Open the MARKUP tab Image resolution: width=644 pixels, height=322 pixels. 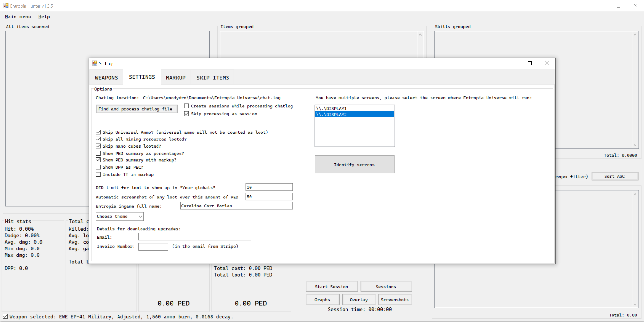coord(176,78)
